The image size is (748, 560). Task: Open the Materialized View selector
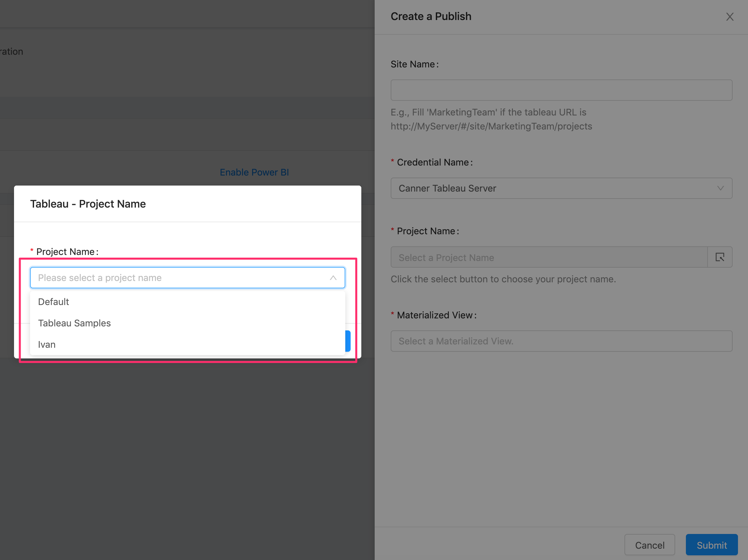tap(561, 341)
